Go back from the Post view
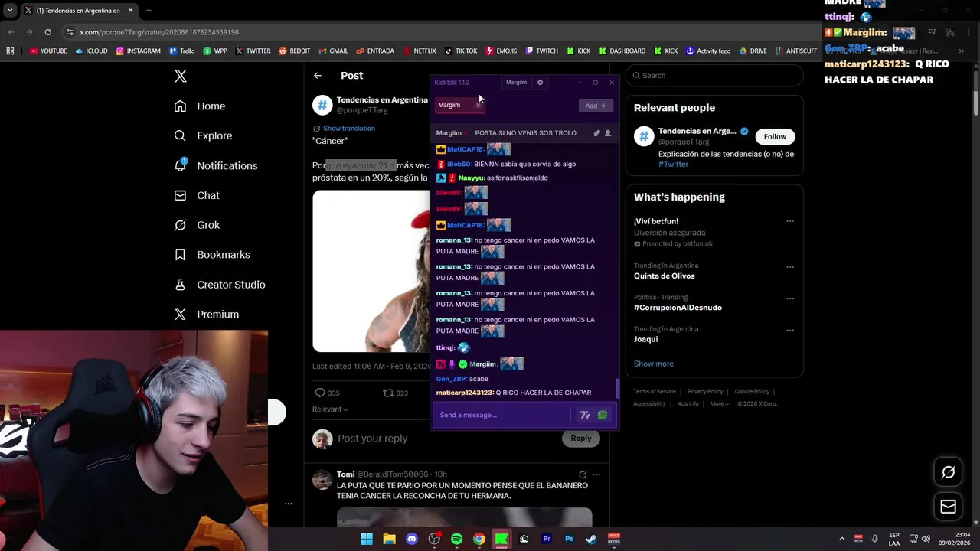The width and height of the screenshot is (980, 551). tap(318, 76)
